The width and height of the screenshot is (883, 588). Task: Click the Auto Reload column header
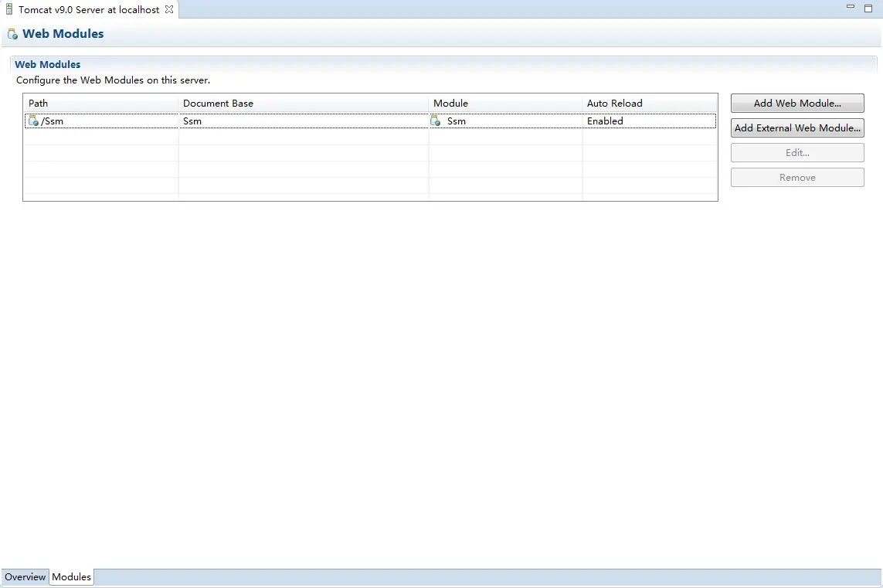(650, 103)
